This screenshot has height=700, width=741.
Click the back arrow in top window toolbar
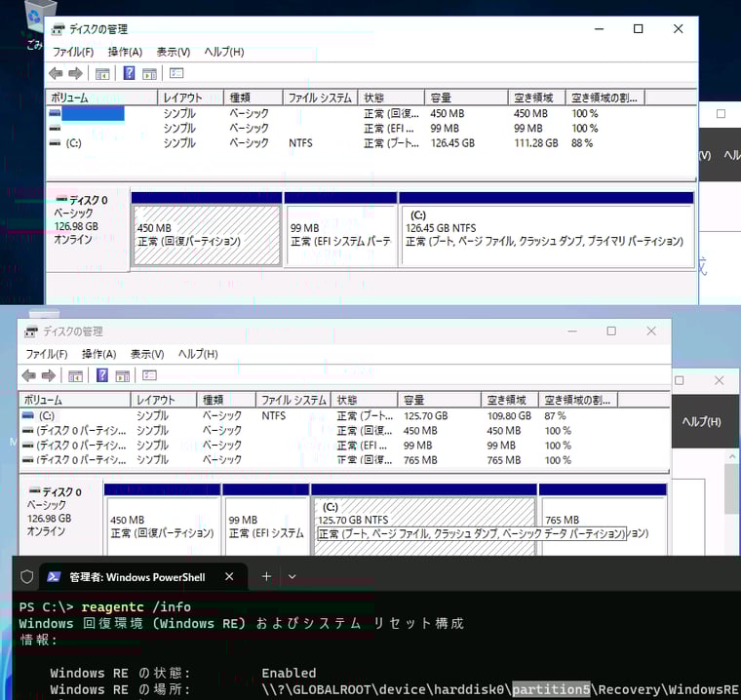pyautogui.click(x=56, y=73)
